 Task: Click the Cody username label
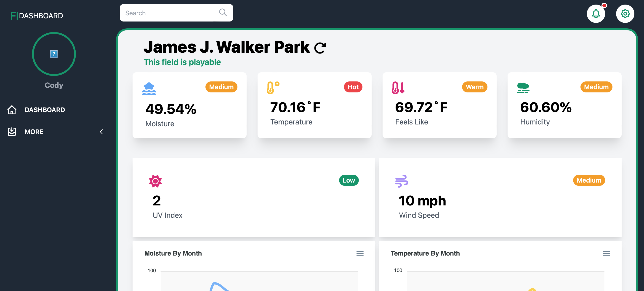pyautogui.click(x=54, y=85)
